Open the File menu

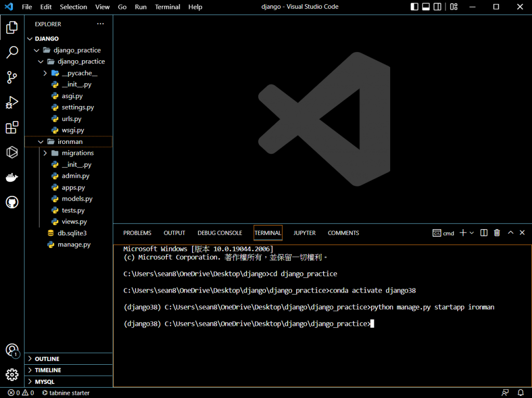click(27, 7)
